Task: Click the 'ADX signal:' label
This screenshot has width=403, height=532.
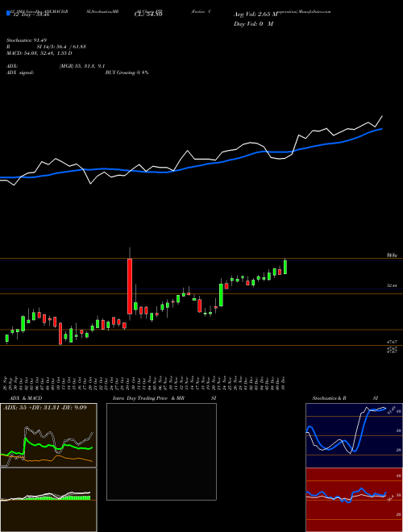Action: point(20,73)
